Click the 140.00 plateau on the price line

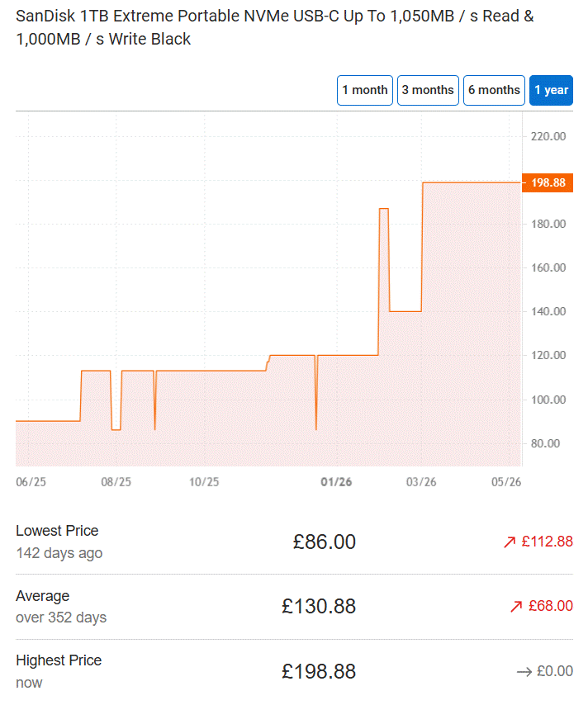405,311
